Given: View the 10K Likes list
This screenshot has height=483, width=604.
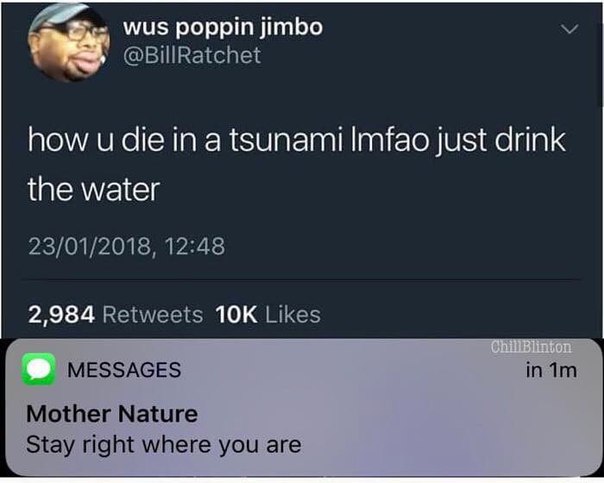Looking at the screenshot, I should 268,315.
